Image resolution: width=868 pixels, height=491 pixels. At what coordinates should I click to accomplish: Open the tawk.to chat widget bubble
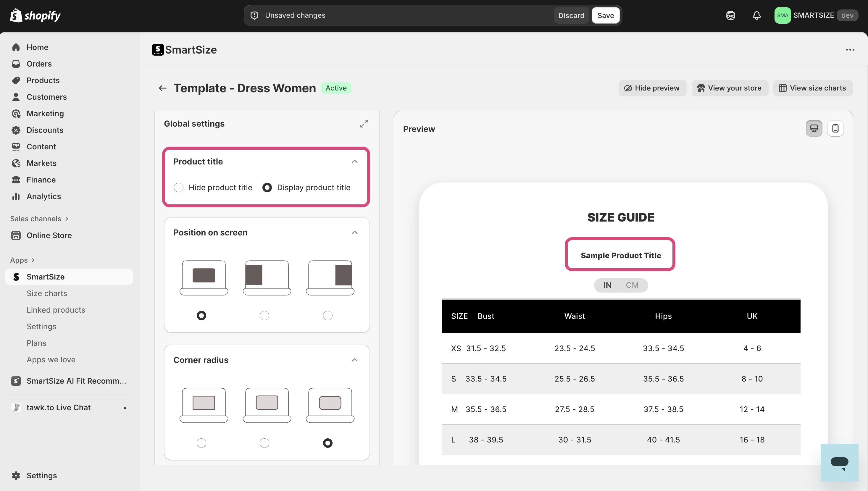(x=839, y=462)
